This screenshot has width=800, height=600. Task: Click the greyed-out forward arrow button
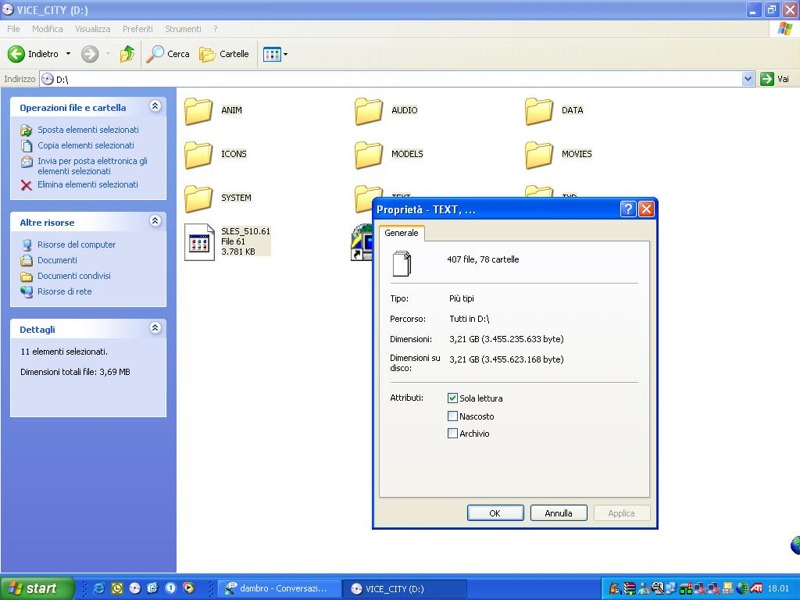pyautogui.click(x=90, y=54)
